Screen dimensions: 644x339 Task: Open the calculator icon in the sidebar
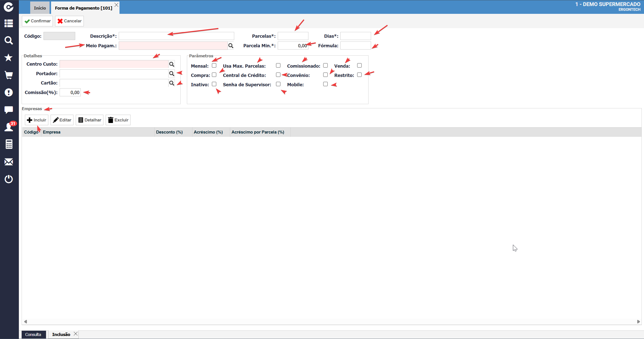(9, 144)
